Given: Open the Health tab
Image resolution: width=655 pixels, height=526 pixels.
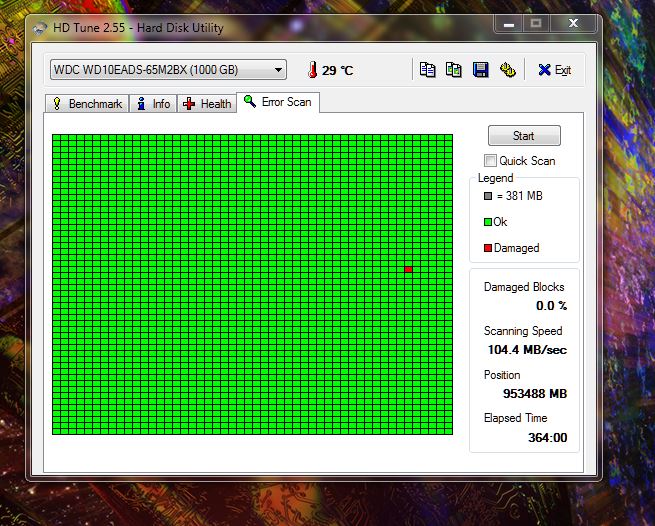Looking at the screenshot, I should pos(207,104).
